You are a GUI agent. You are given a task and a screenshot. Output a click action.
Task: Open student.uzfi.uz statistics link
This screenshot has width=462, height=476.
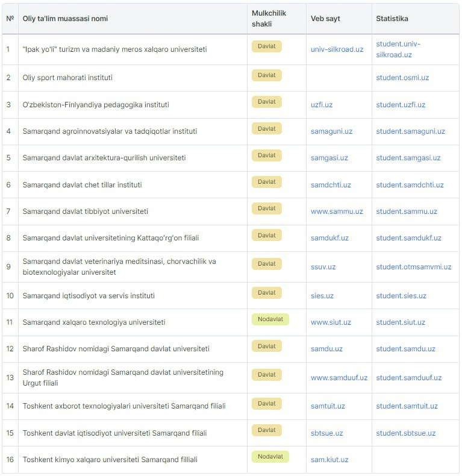(401, 105)
